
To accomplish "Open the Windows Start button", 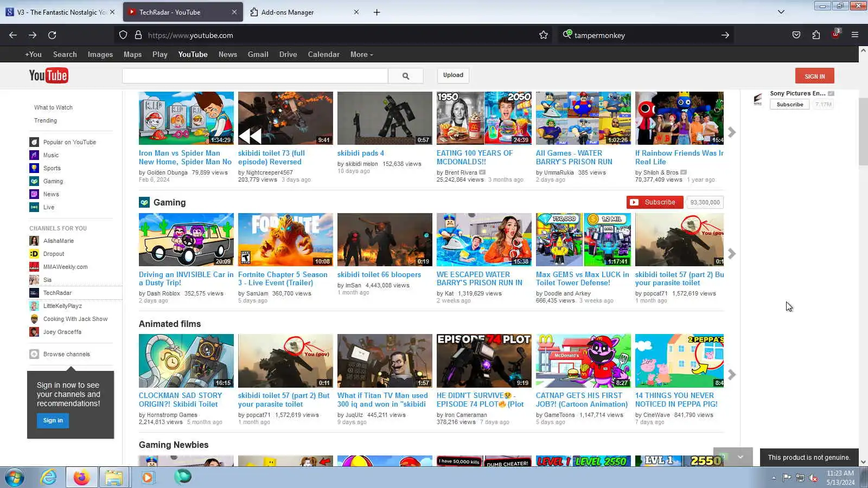I will (x=15, y=478).
